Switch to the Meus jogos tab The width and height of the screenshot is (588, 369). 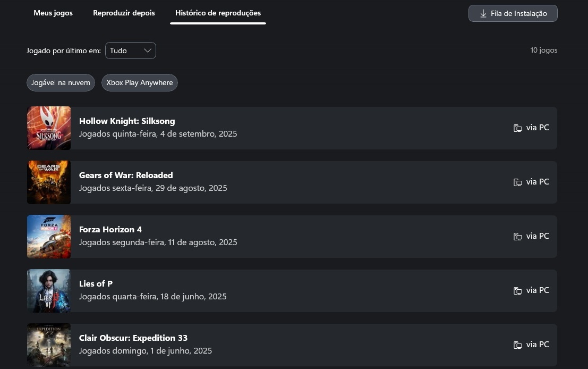(53, 13)
